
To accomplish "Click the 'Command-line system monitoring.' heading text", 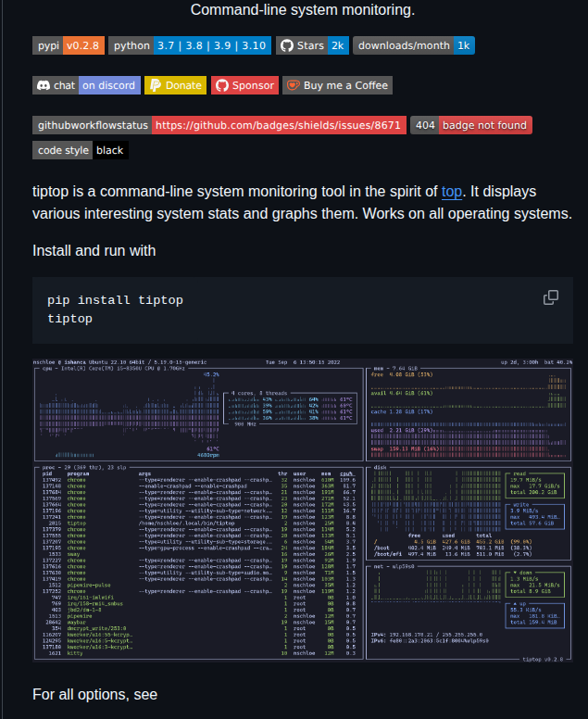I will 303,9.
